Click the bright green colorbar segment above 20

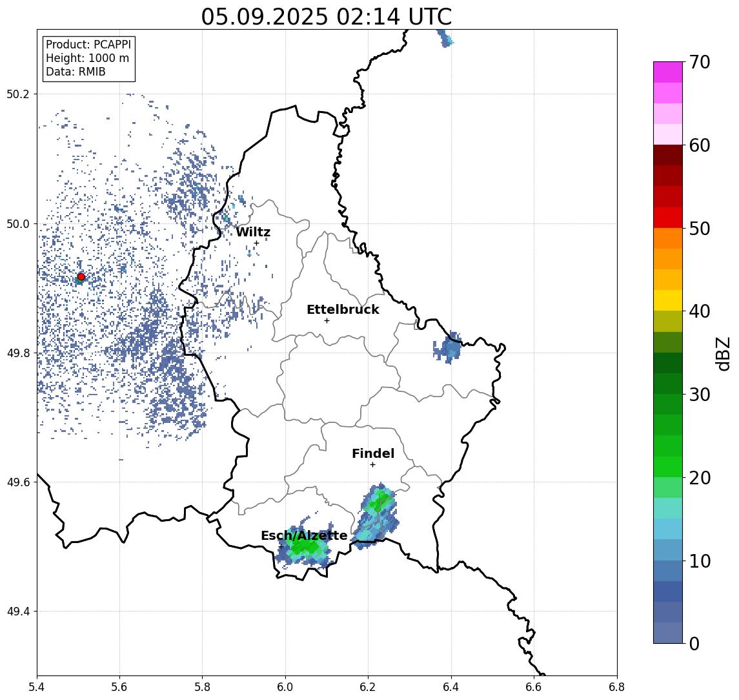[x=668, y=467]
